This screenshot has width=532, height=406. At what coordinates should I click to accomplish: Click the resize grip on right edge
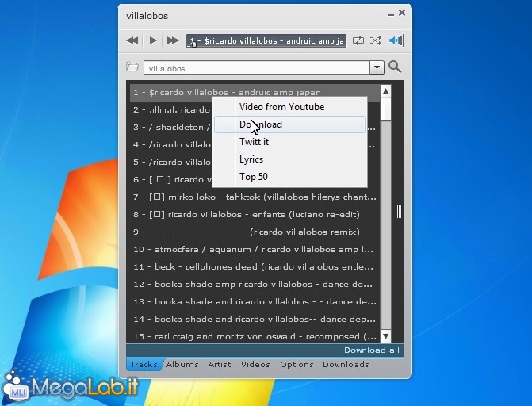(x=399, y=212)
